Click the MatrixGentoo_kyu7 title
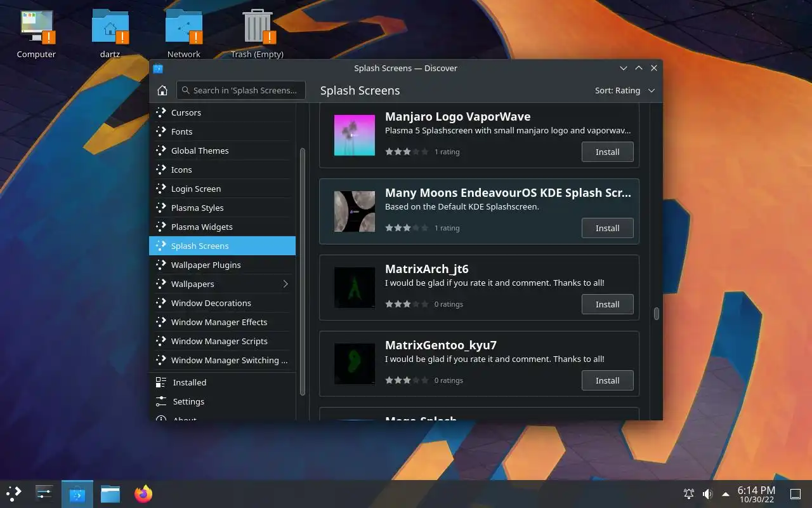This screenshot has width=812, height=508. click(441, 345)
